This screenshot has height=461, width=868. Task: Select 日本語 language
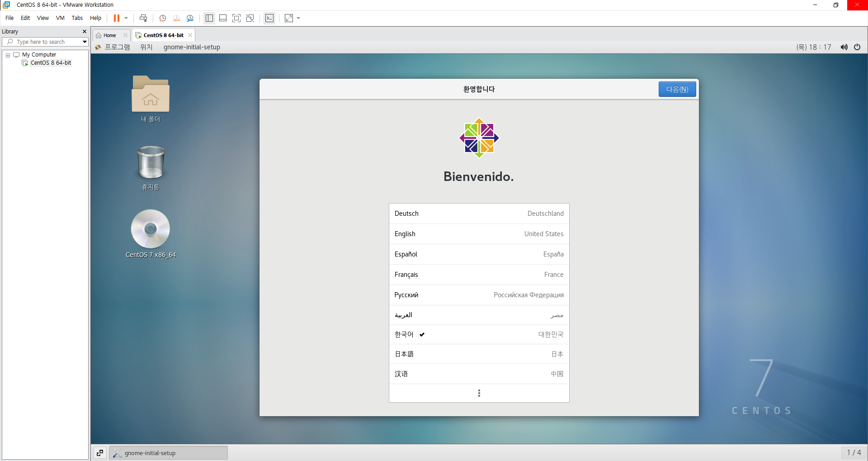(x=479, y=354)
